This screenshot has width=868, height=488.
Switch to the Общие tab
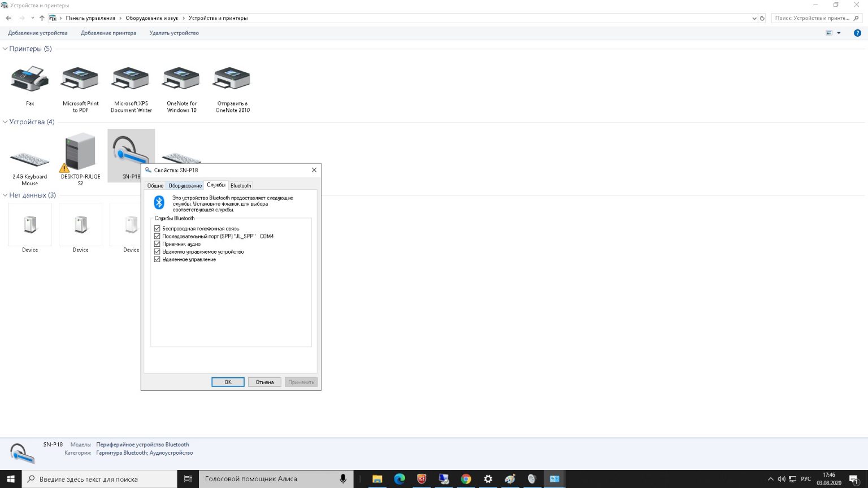[155, 185]
